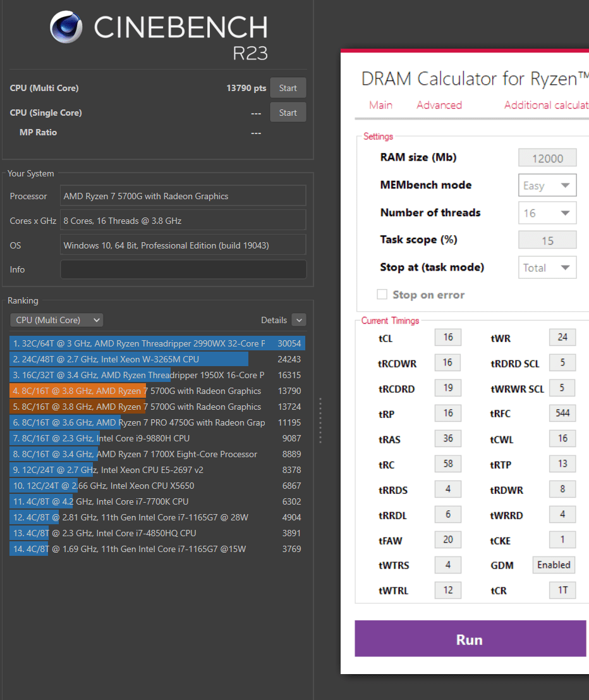The height and width of the screenshot is (700, 589).
Task: Click the tRDWR value 8
Action: [x=562, y=489]
